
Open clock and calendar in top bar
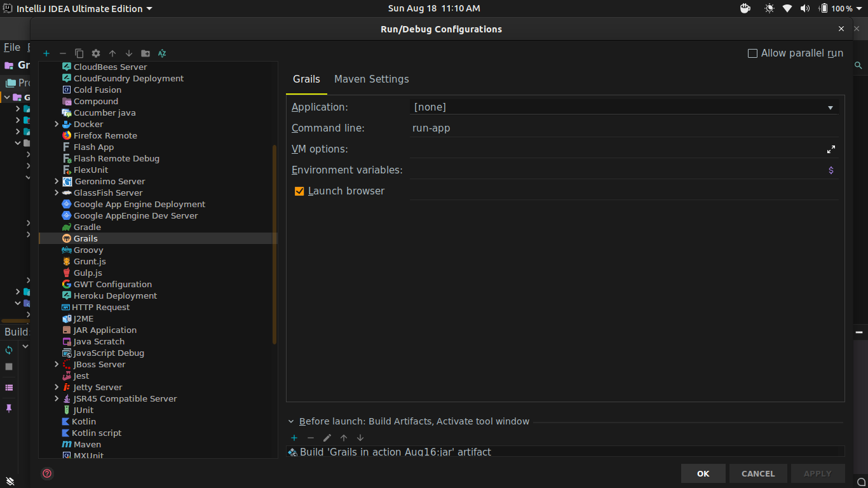(434, 9)
